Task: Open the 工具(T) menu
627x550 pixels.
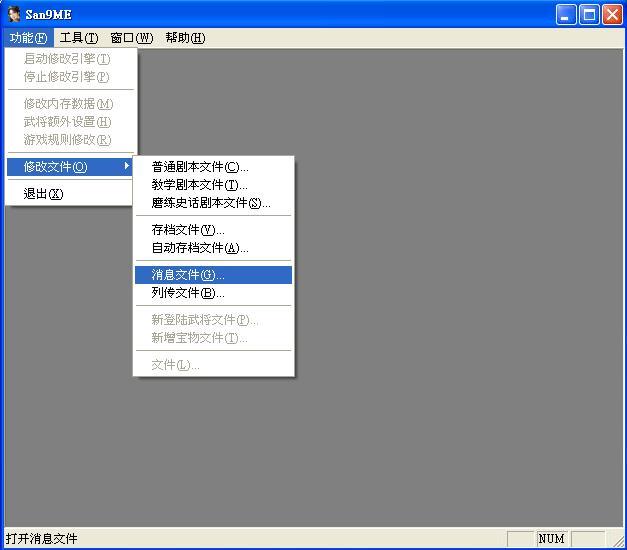Action: (79, 38)
